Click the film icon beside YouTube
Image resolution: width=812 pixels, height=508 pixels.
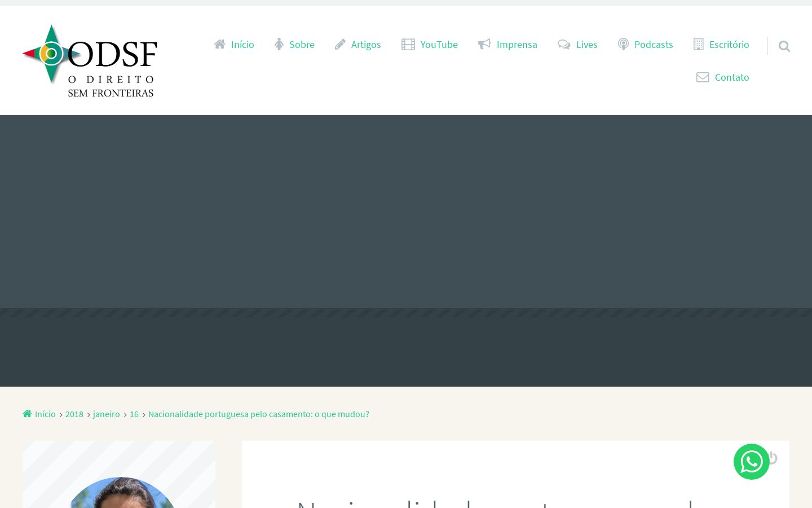[408, 44]
